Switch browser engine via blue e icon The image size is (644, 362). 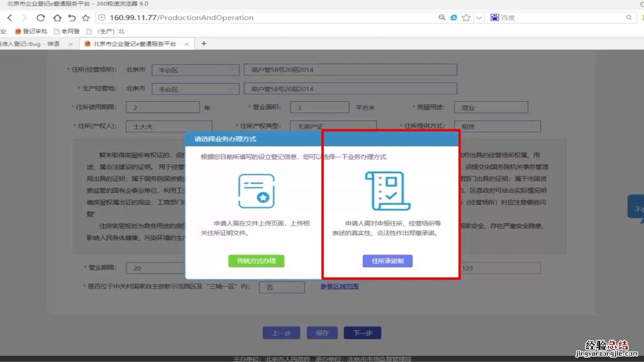454,18
